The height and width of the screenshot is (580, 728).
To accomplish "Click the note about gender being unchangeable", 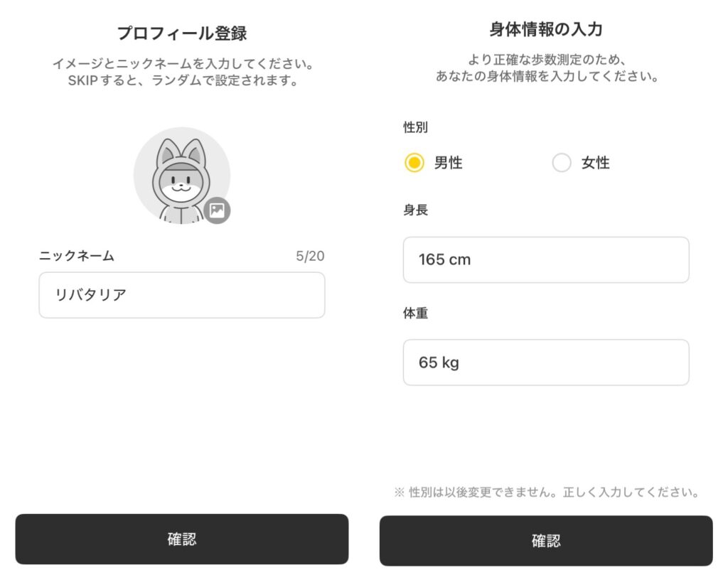I will 546,492.
